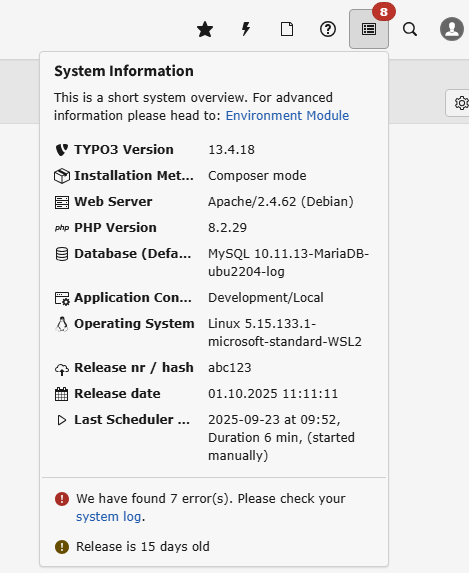Click the red error exclamation icon
469x573 pixels.
coord(62,499)
